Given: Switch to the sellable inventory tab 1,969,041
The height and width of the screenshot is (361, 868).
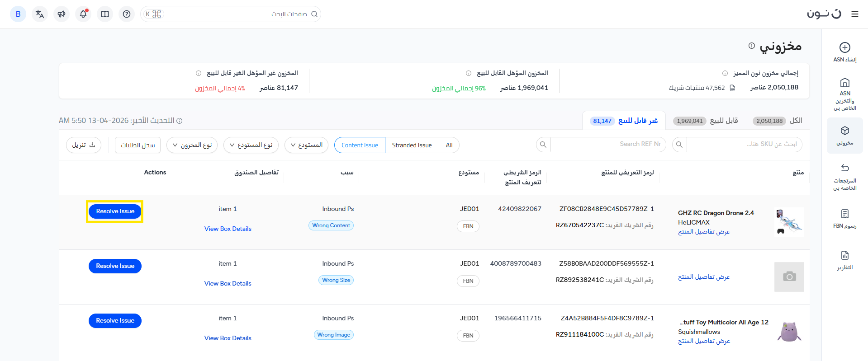Looking at the screenshot, I should [706, 121].
